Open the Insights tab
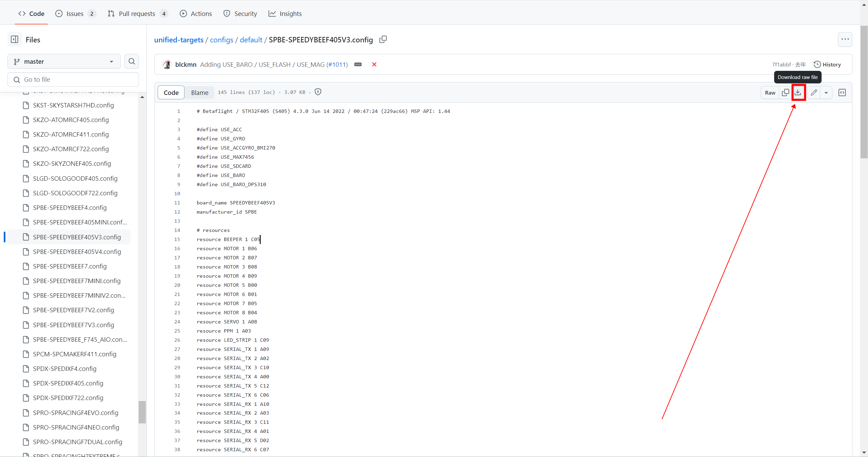The image size is (868, 457). (285, 14)
